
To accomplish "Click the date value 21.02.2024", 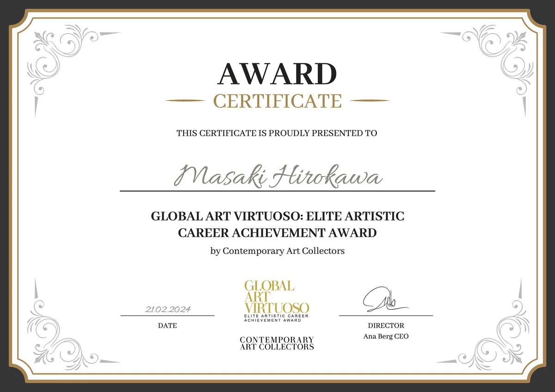I will 167,309.
